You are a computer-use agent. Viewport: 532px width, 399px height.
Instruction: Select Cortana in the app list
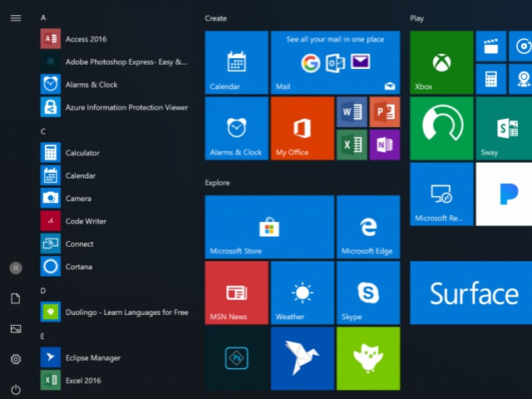78,267
